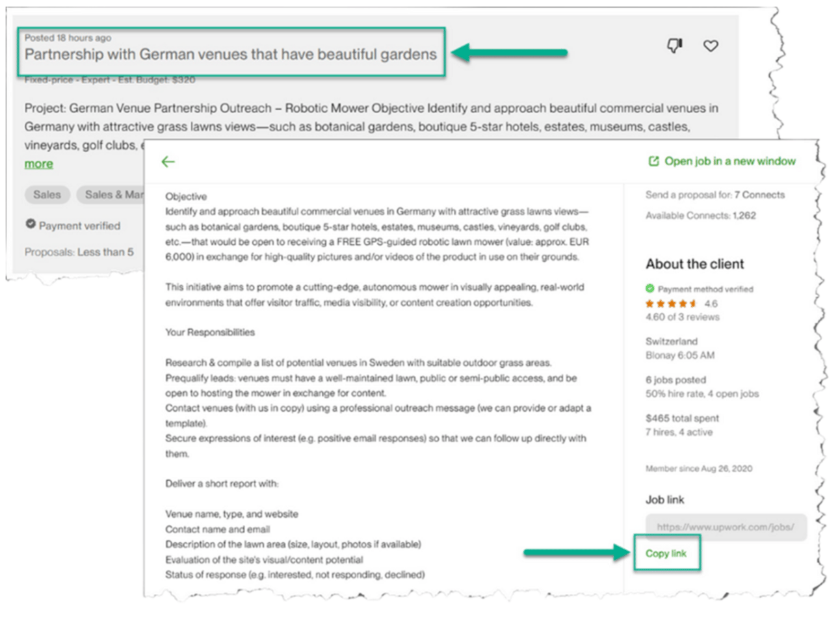Screen dimensions: 840x625
Task: Click the Payment verified badge icon
Action: pyautogui.click(x=31, y=224)
